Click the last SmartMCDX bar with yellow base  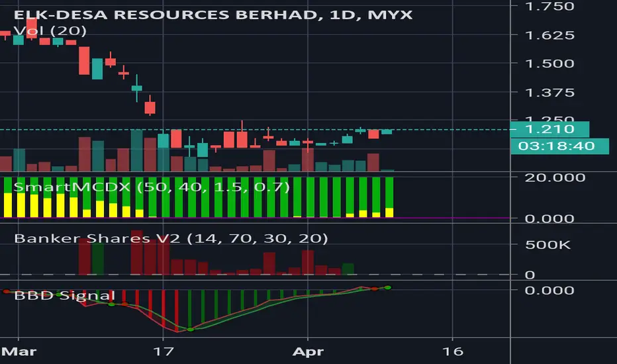pyautogui.click(x=389, y=197)
